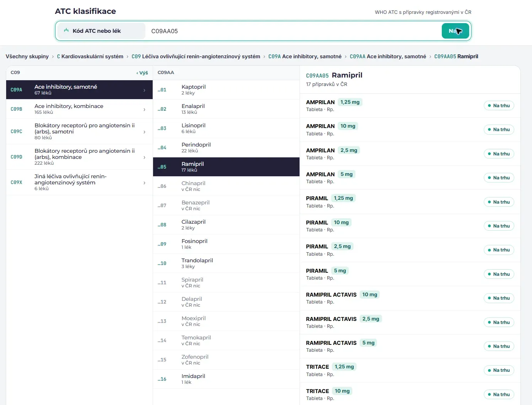Image resolution: width=532 pixels, height=405 pixels.
Task: Select the highlighted Ramipril row
Action: (x=226, y=167)
